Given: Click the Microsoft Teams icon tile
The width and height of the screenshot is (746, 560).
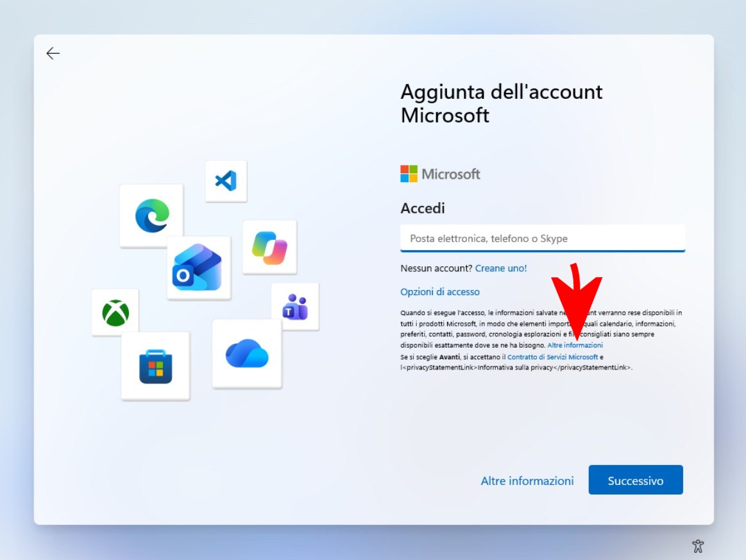Looking at the screenshot, I should click(295, 307).
